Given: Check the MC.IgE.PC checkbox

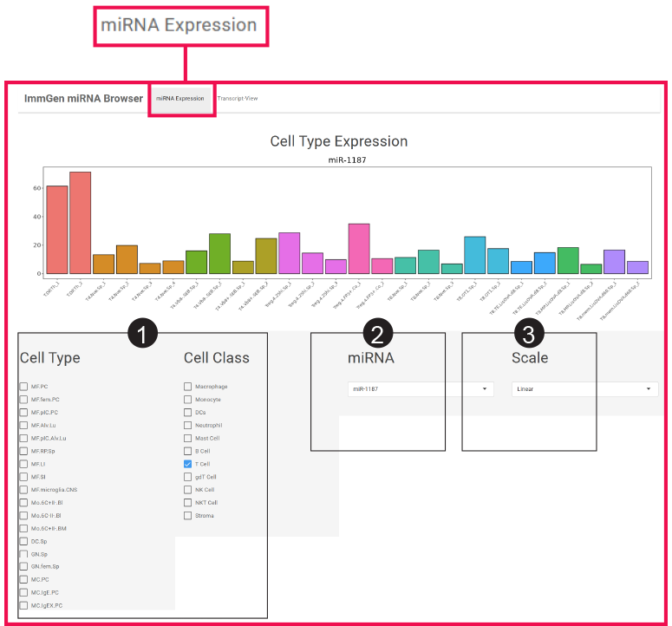Looking at the screenshot, I should point(23,592).
